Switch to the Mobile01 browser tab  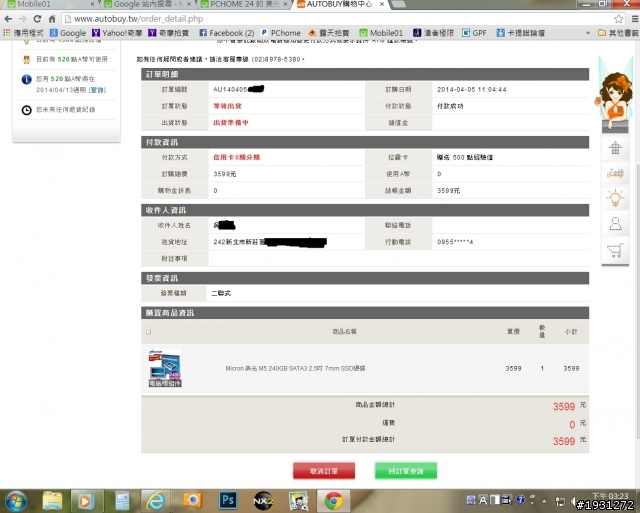pyautogui.click(x=49, y=4)
